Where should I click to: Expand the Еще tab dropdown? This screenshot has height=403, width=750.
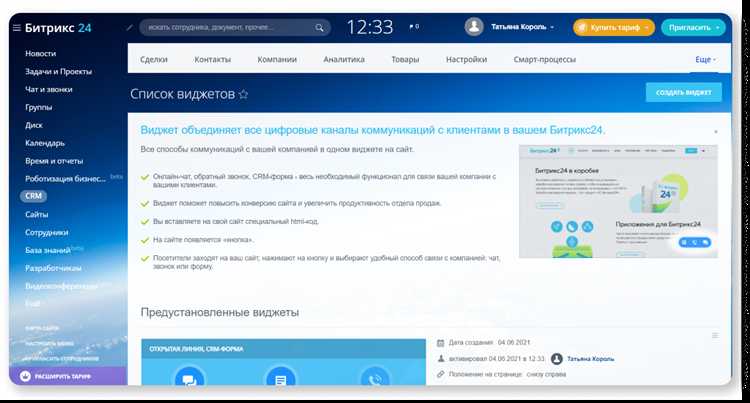706,60
